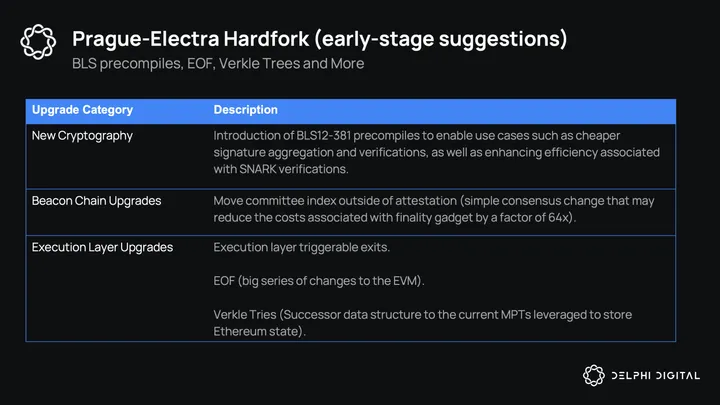Screen dimensions: 720x405
Task: Click the DELPHI DIGITAL wordmark text
Action: point(656,375)
